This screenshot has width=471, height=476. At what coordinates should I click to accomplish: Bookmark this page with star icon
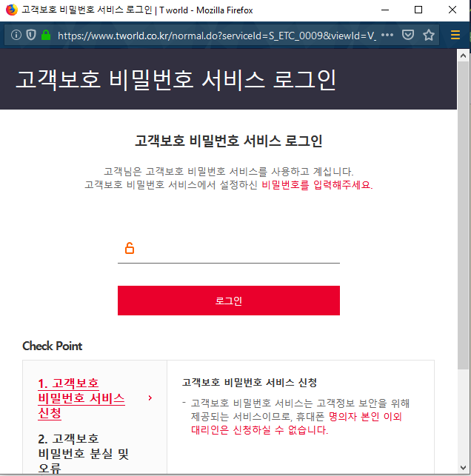(428, 35)
